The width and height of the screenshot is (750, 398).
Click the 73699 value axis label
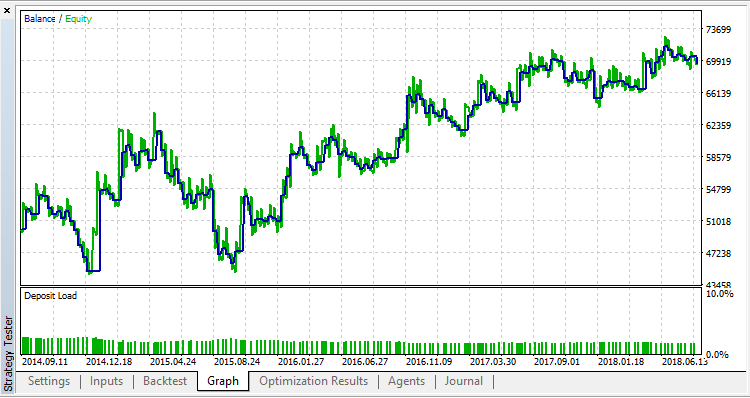pyautogui.click(x=719, y=30)
